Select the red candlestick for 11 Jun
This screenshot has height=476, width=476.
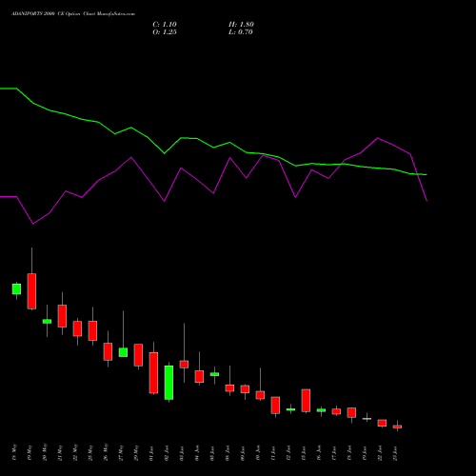coord(275,405)
